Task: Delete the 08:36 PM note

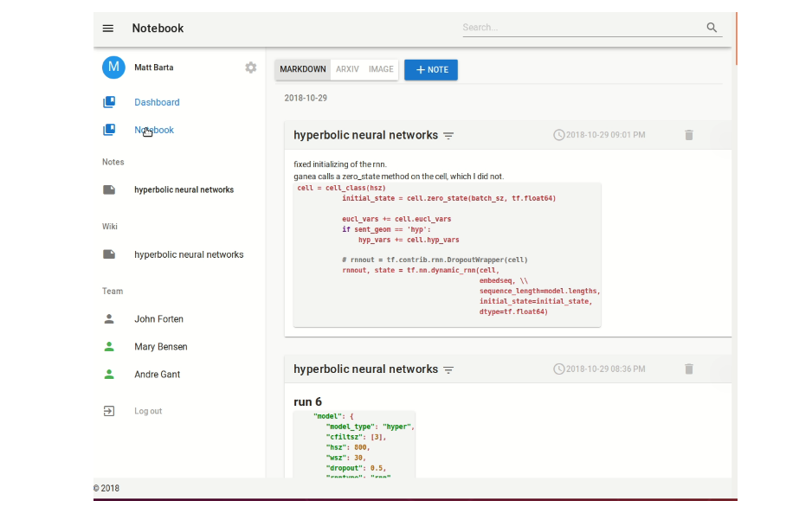Action: click(689, 369)
